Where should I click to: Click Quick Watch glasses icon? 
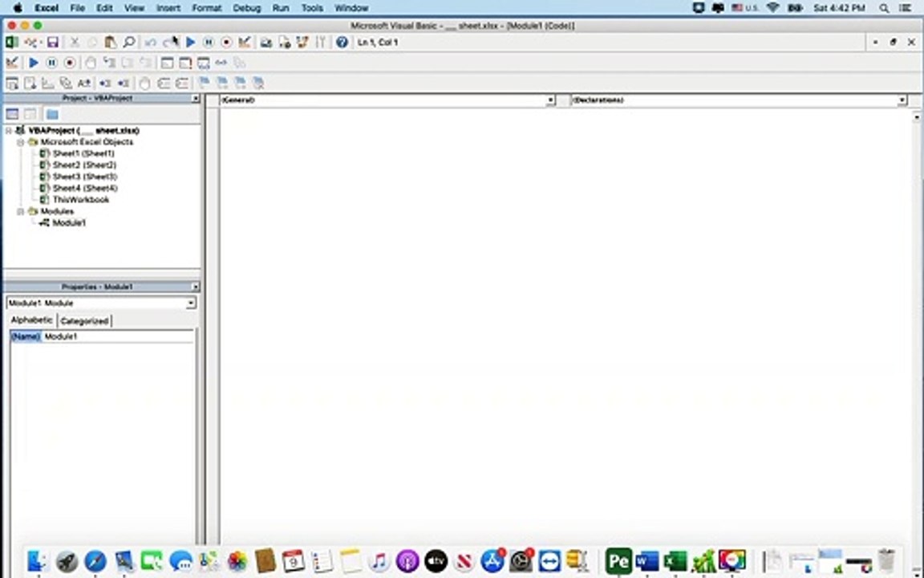point(221,63)
